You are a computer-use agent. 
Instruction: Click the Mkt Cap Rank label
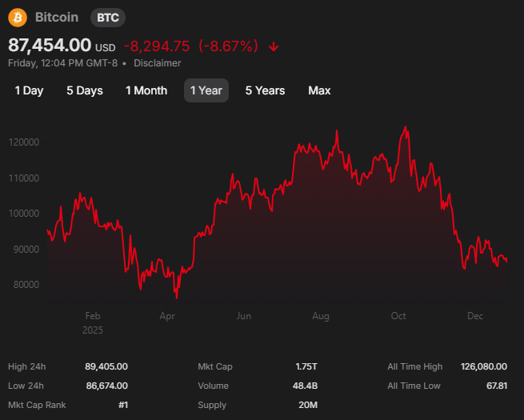click(x=37, y=406)
